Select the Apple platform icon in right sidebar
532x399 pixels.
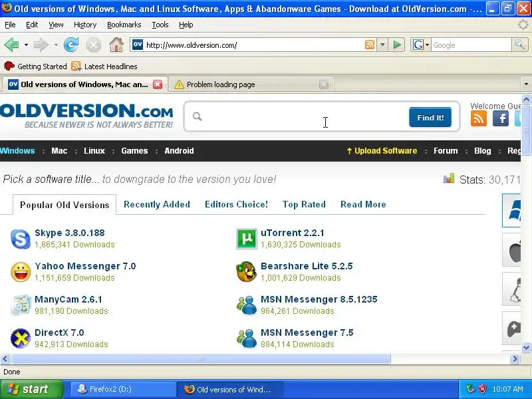(511, 250)
